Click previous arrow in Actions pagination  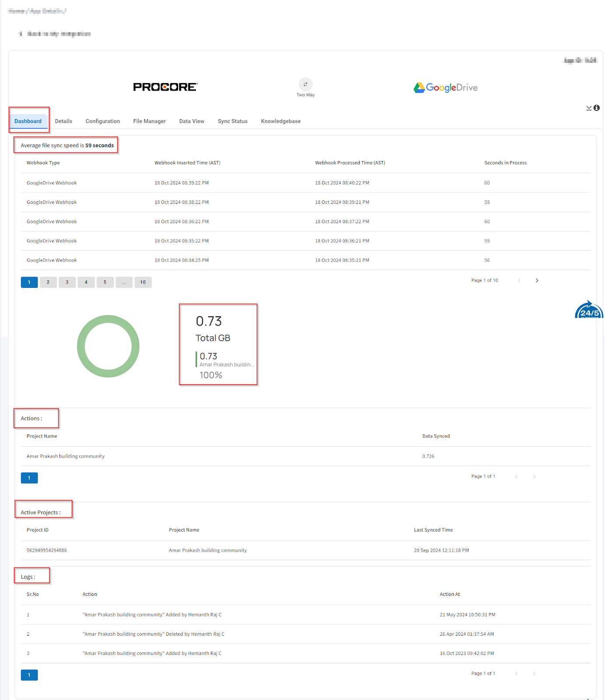516,476
